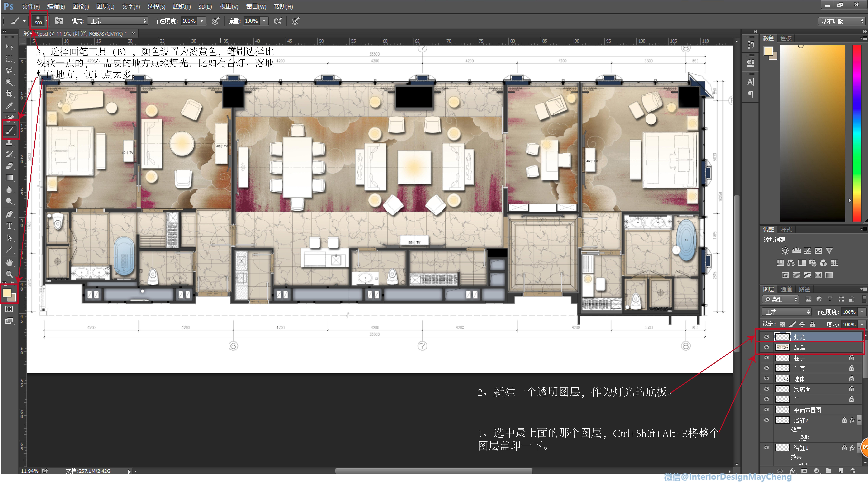Viewport: 868px width, 497px height.
Task: Click the toolbox foreground color swatch
Action: tap(7, 293)
